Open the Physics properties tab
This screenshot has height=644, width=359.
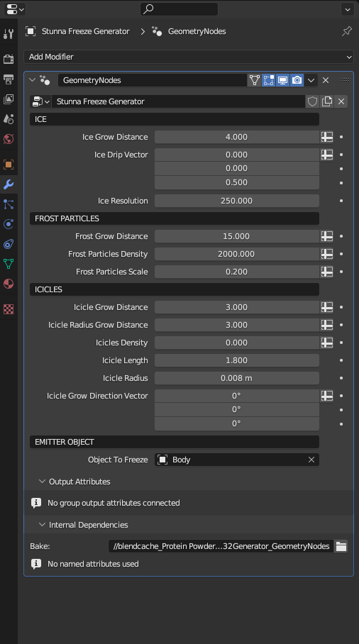tap(9, 224)
